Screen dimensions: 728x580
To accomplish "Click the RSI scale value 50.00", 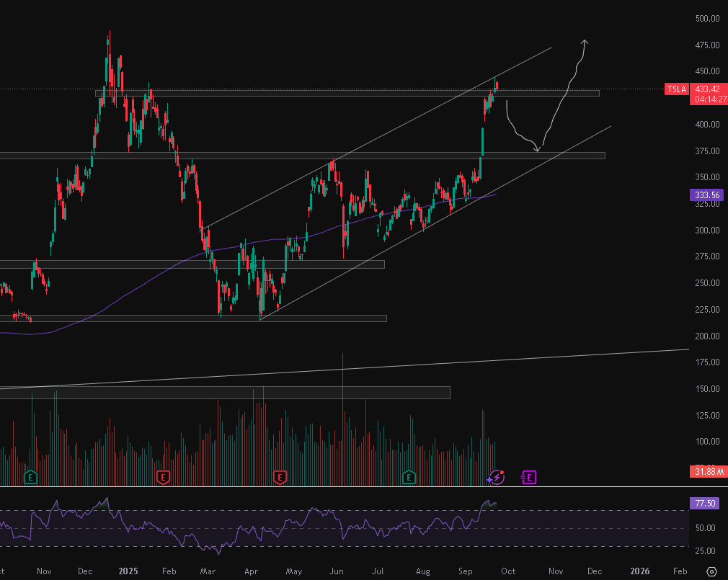I will coord(705,528).
